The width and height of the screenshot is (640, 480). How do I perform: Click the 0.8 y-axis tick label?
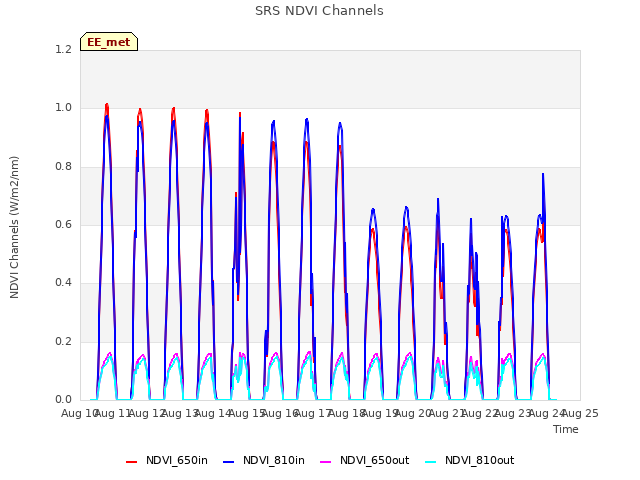63,167
